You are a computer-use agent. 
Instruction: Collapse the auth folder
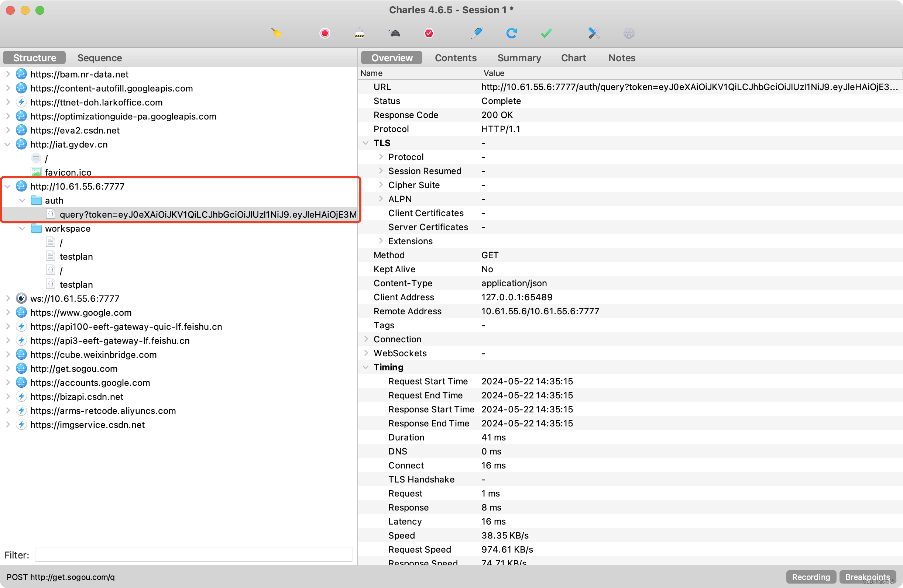point(23,201)
